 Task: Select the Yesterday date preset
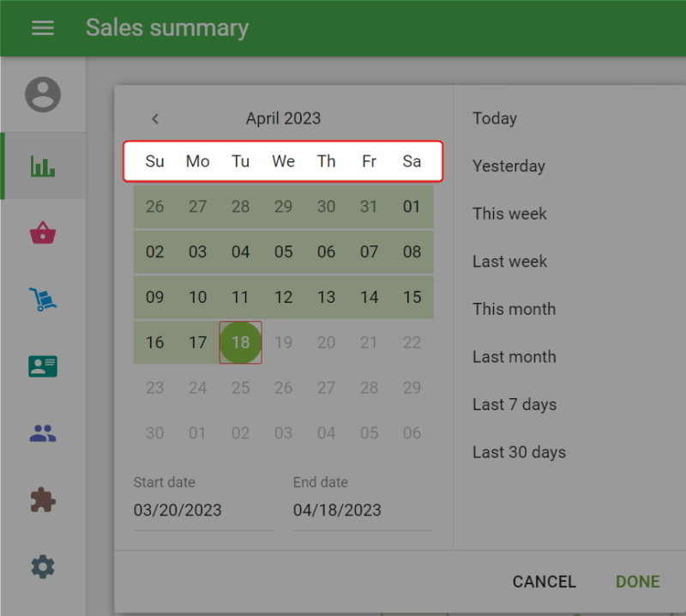pos(508,166)
